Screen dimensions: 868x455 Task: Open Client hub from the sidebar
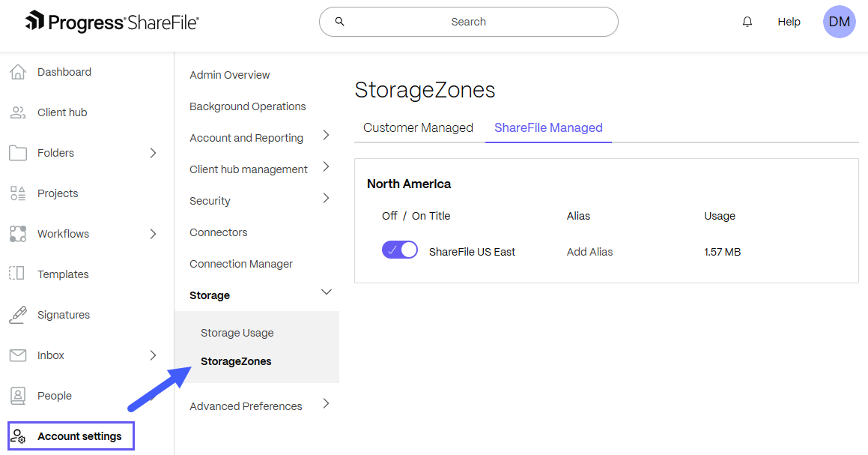click(62, 112)
